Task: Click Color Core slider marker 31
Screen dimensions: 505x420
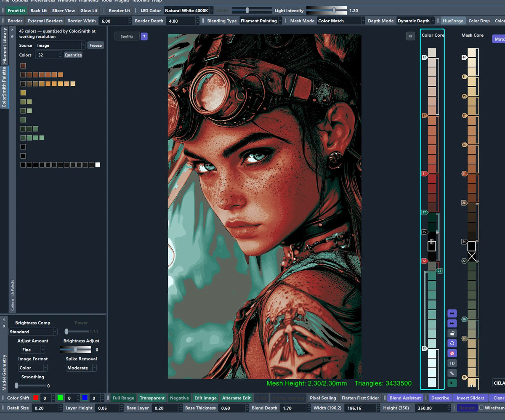Action: pyautogui.click(x=425, y=173)
